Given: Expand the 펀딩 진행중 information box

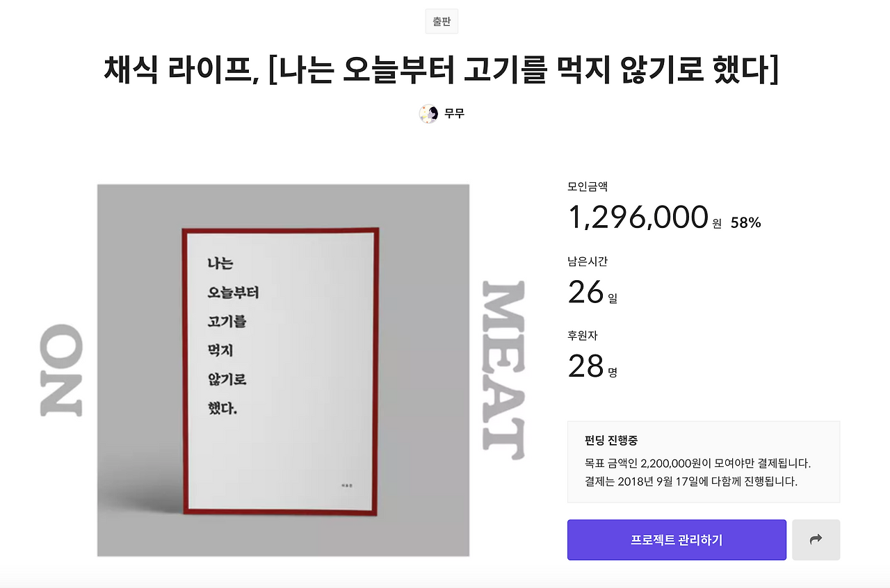Looking at the screenshot, I should [704, 461].
